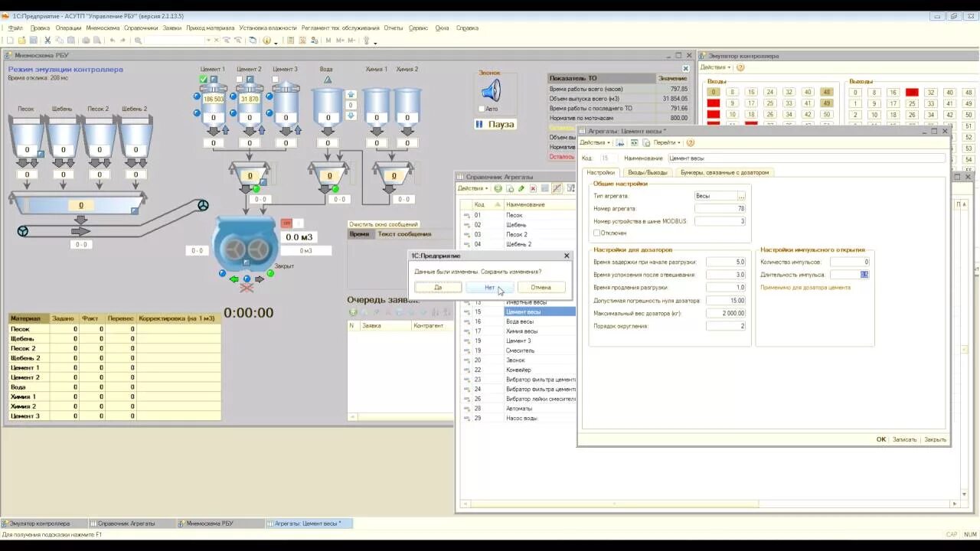980x551 pixels.
Task: Tick the checkbox above Цемент 3 silo
Action: tap(276, 79)
